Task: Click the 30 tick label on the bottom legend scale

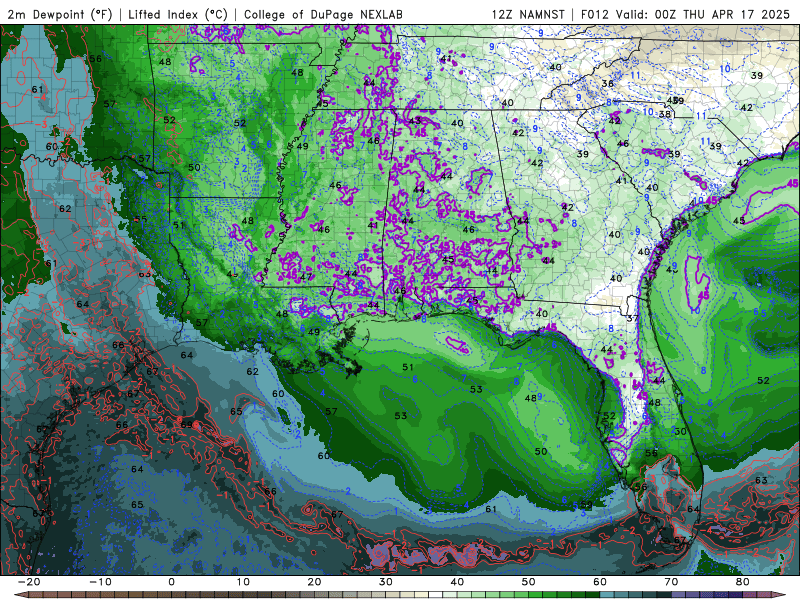Action: tap(386, 582)
